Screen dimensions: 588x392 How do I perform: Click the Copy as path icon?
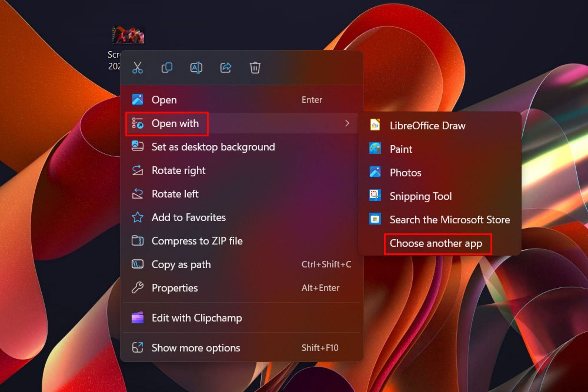(138, 264)
